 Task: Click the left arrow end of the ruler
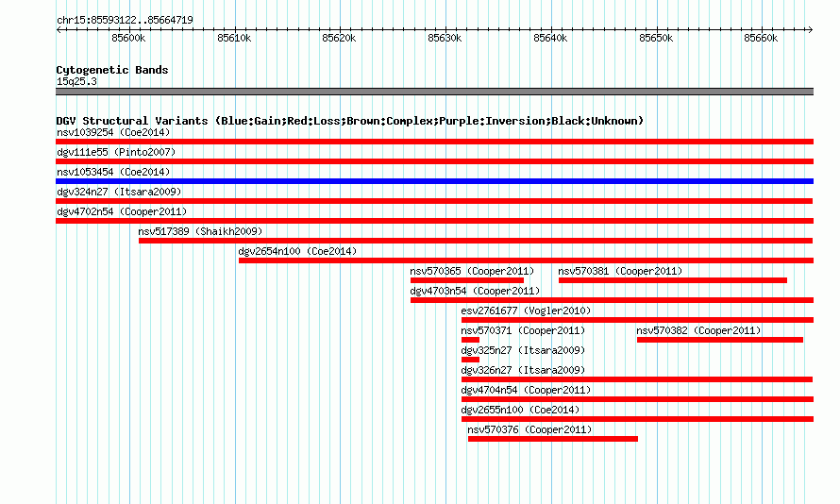(59, 30)
